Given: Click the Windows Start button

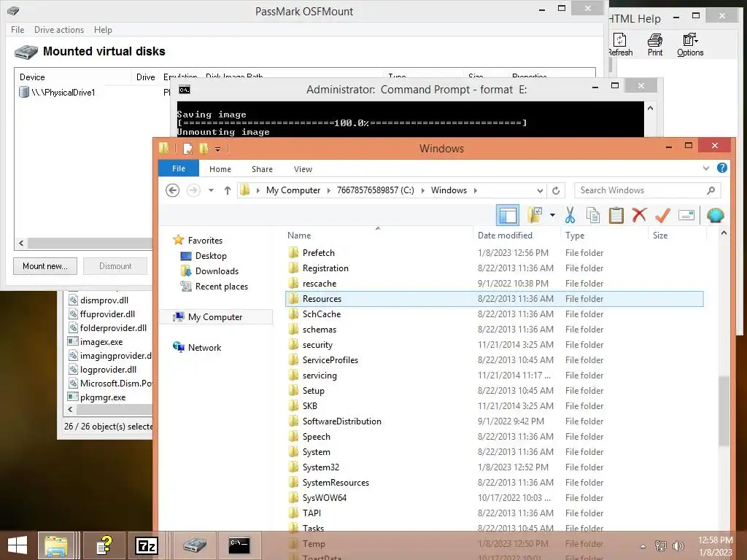Looking at the screenshot, I should coord(18,545).
